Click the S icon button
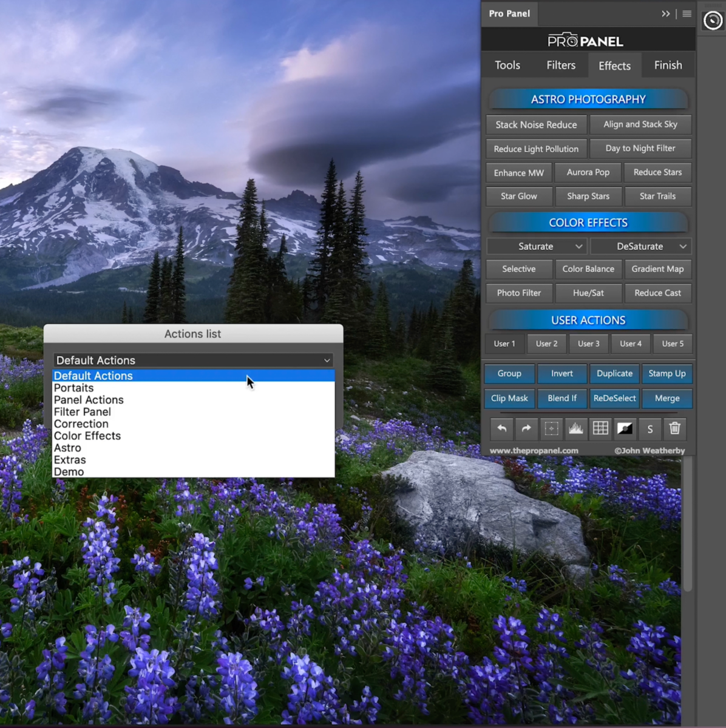This screenshot has width=726, height=728. [x=650, y=429]
